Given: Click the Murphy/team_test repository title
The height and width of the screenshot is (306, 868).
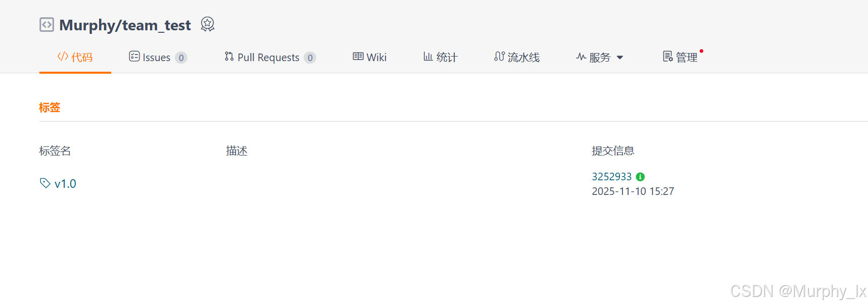Looking at the screenshot, I should (125, 25).
